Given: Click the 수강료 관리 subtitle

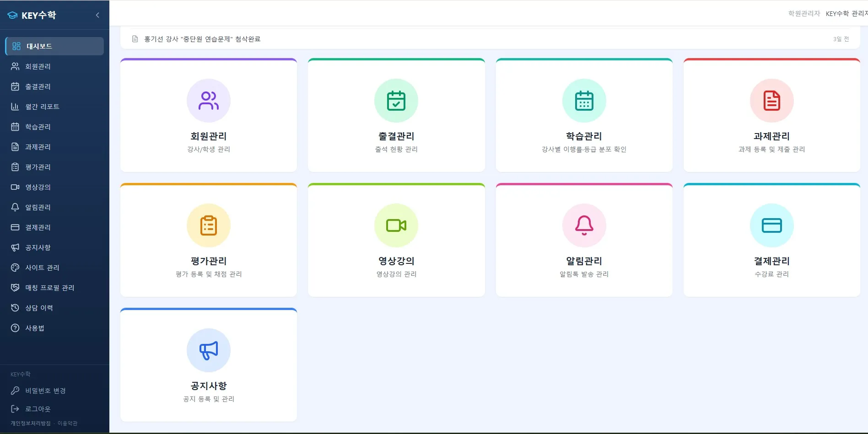Looking at the screenshot, I should 772,274.
